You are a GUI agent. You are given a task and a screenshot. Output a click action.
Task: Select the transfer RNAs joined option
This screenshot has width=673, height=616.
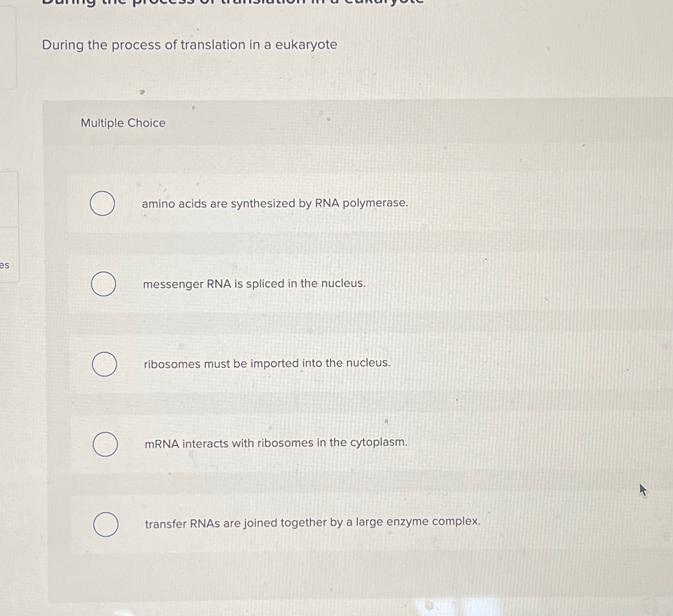click(x=105, y=524)
